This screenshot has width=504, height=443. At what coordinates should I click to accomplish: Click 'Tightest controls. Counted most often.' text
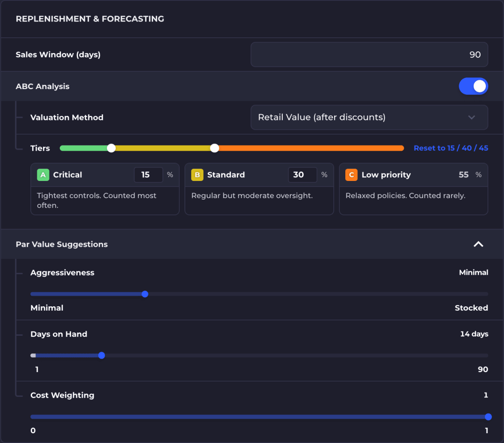(97, 201)
